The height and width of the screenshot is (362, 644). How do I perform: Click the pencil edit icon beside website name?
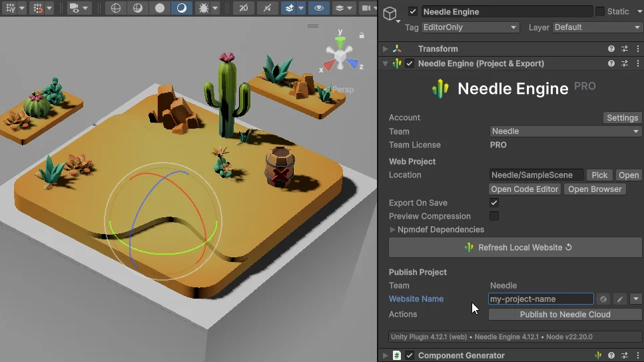click(x=620, y=299)
